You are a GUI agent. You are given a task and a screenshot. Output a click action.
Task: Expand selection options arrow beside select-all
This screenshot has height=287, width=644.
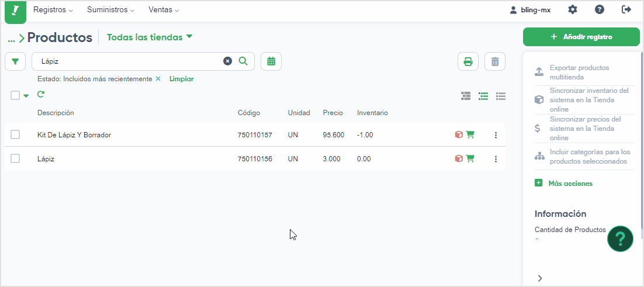(26, 96)
